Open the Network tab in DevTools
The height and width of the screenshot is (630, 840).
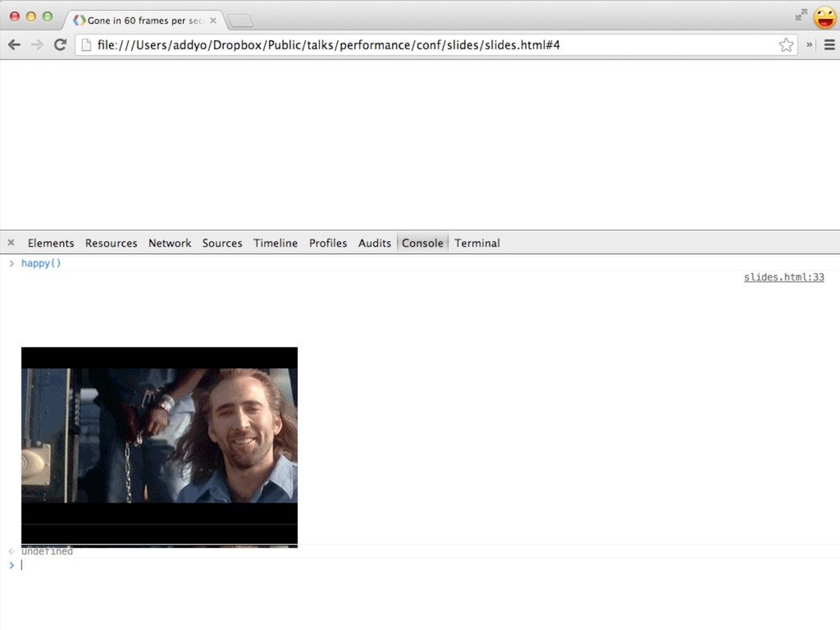[170, 243]
